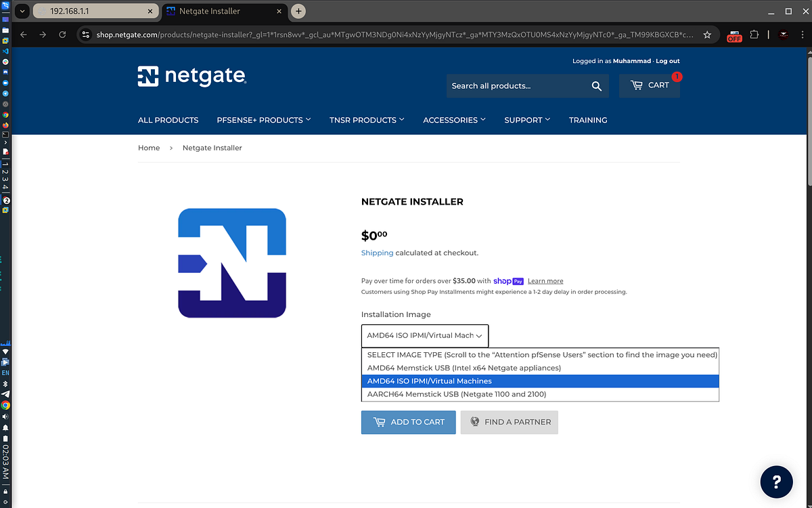Switch to workspace 3 in the left panel

click(x=5, y=179)
